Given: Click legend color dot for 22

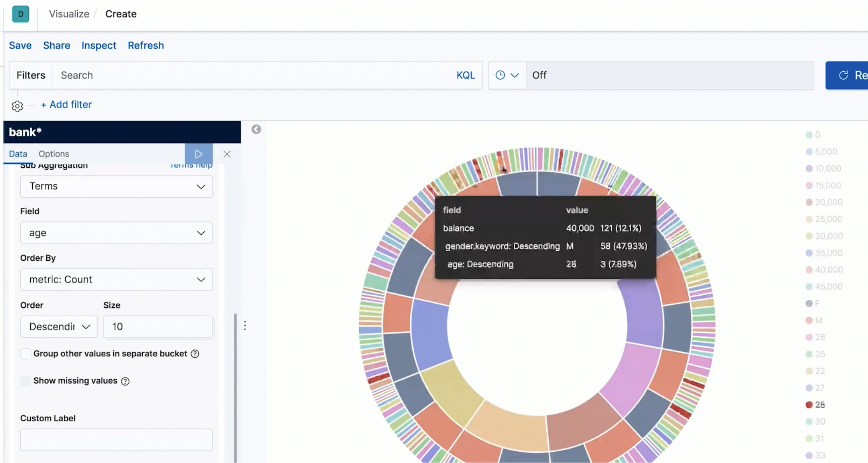Looking at the screenshot, I should click(x=809, y=371).
